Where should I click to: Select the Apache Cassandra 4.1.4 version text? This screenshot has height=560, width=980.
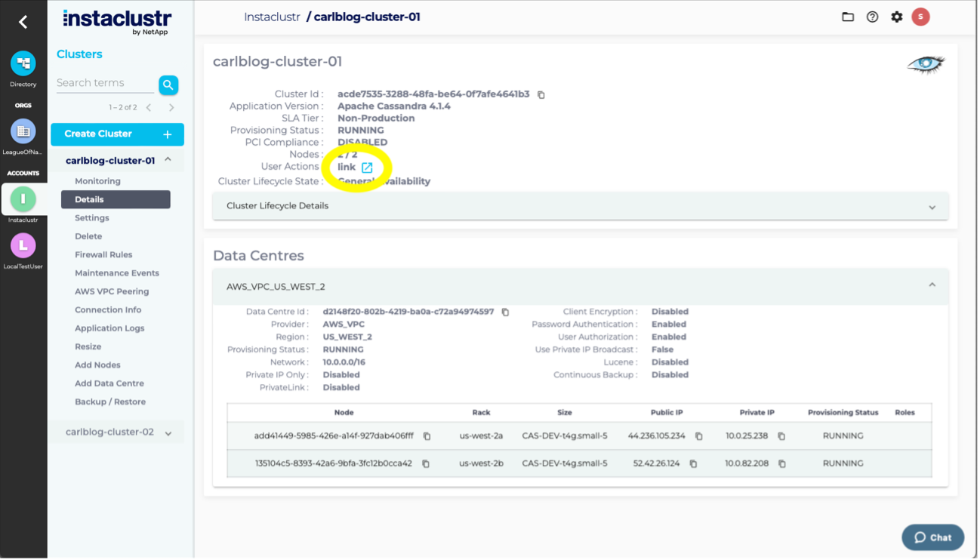click(394, 106)
